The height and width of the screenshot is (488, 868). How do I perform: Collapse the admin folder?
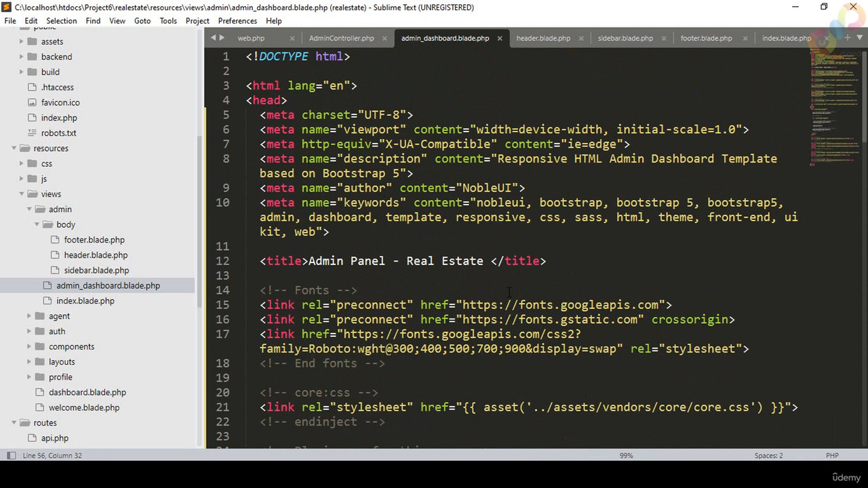[x=29, y=209]
